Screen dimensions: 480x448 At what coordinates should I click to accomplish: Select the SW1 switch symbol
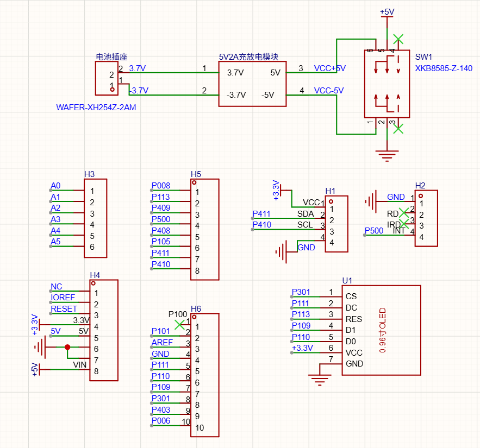tap(387, 84)
